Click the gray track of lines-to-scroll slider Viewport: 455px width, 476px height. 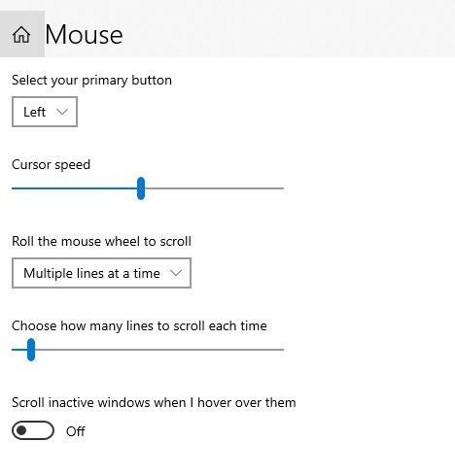pos(159,350)
